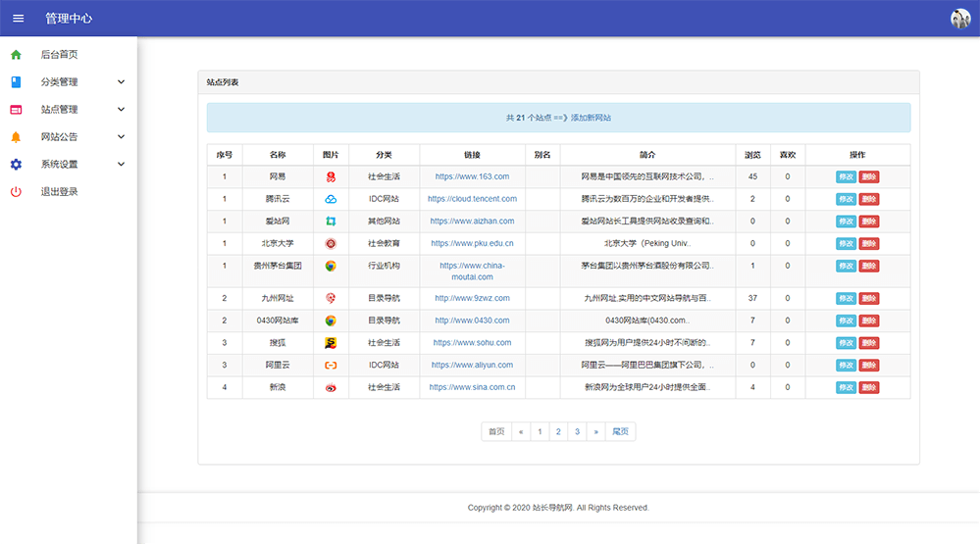Click the 北京大学 emblem image

pyautogui.click(x=331, y=244)
